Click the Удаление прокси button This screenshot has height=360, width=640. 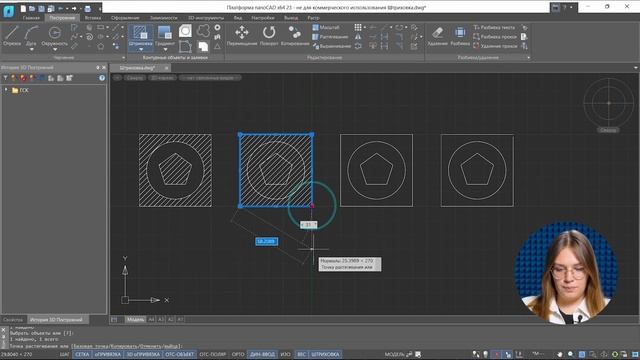point(495,46)
